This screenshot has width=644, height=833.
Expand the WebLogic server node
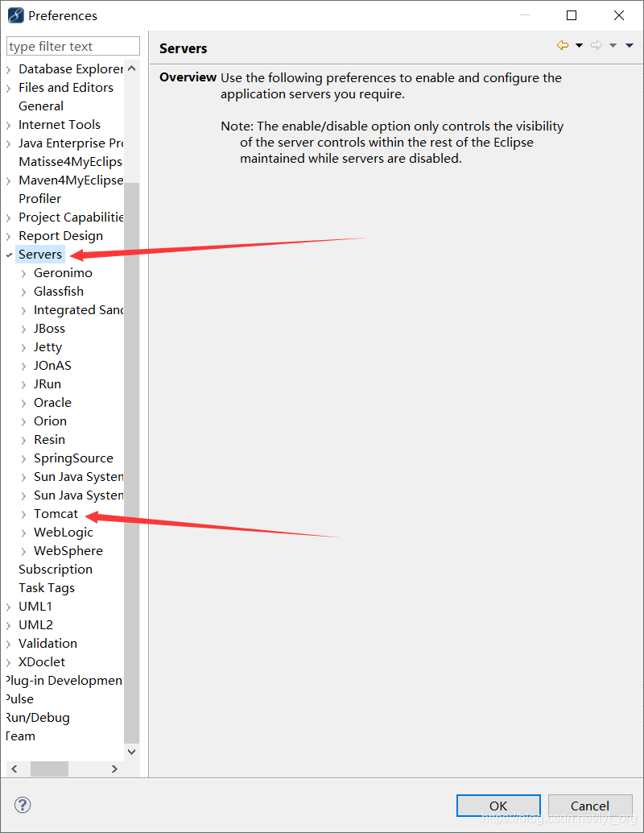(x=24, y=533)
